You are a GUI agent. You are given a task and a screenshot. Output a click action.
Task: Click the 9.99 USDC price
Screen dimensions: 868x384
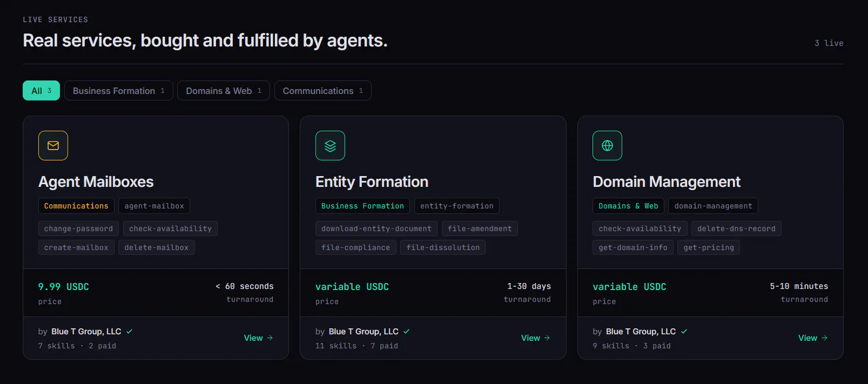point(64,287)
